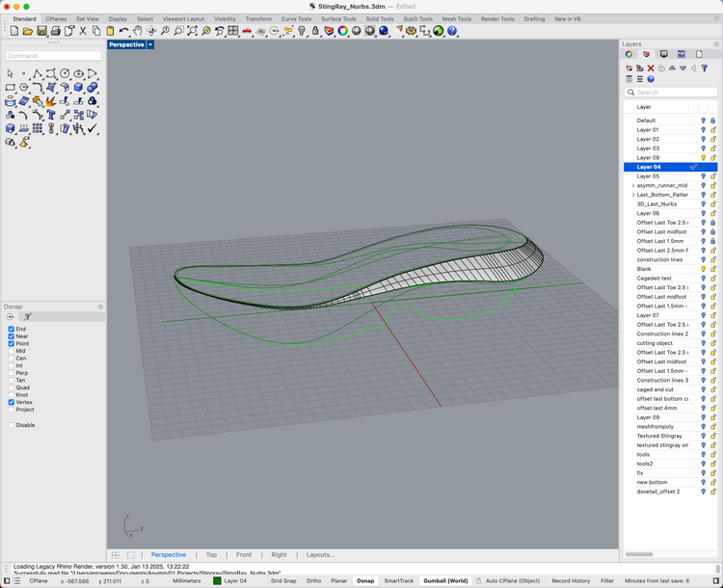Click the Layouts... button

click(x=320, y=555)
